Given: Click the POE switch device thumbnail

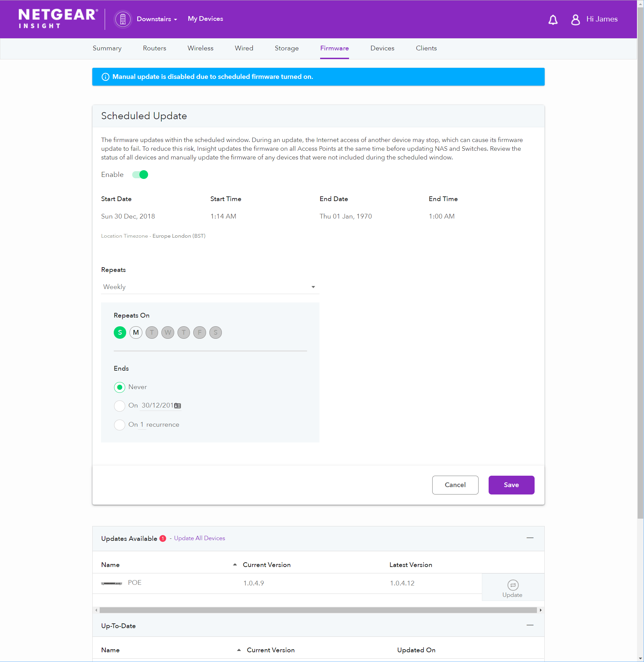Looking at the screenshot, I should 111,583.
